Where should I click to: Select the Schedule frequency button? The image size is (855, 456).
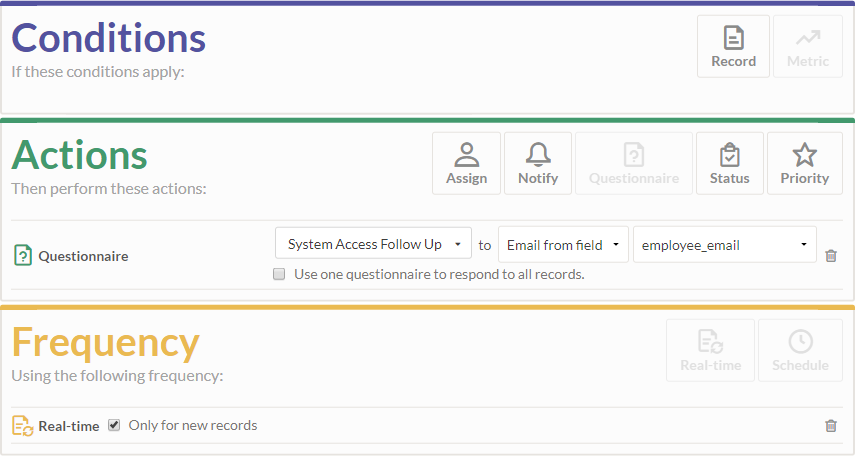point(800,350)
